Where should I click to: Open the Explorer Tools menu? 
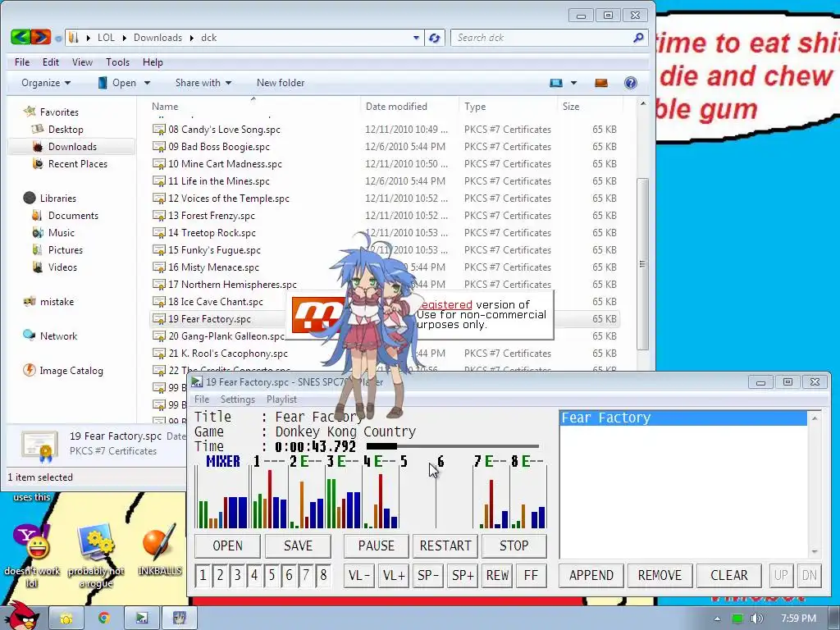(x=117, y=62)
